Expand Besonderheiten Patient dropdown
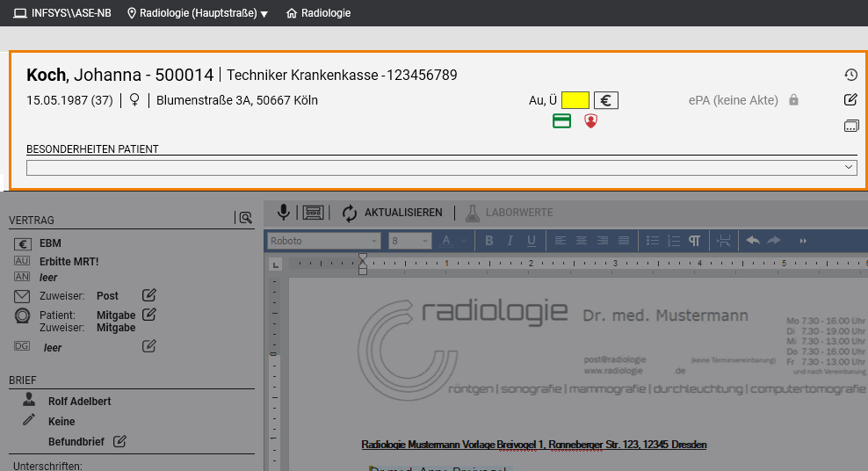The width and height of the screenshot is (868, 471). 849,167
